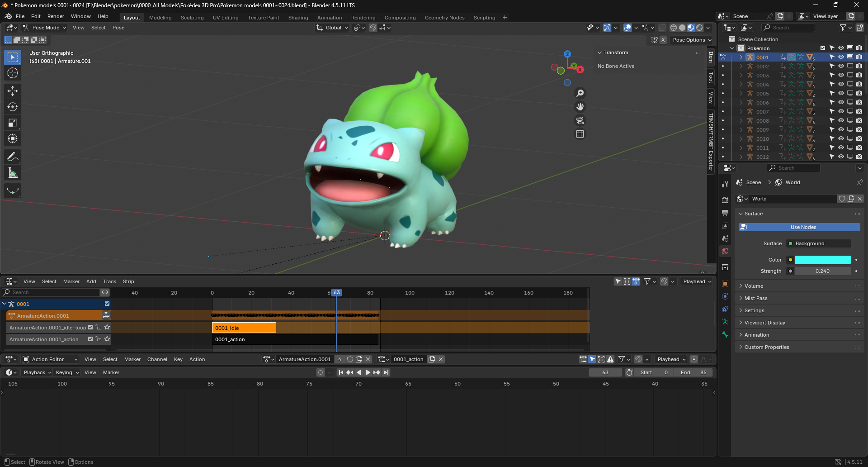868x467 pixels.
Task: Expand the Viewport Display panel
Action: (799, 323)
